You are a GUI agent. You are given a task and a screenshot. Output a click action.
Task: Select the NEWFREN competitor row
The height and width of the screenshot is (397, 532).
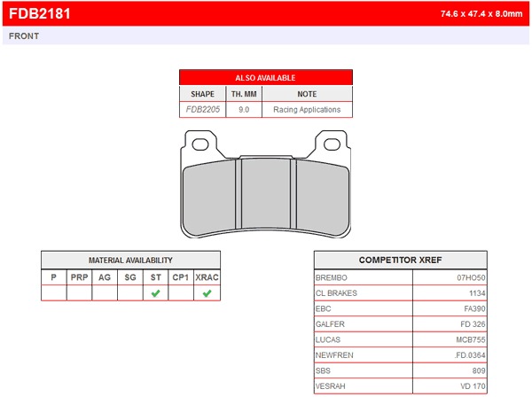(401, 355)
